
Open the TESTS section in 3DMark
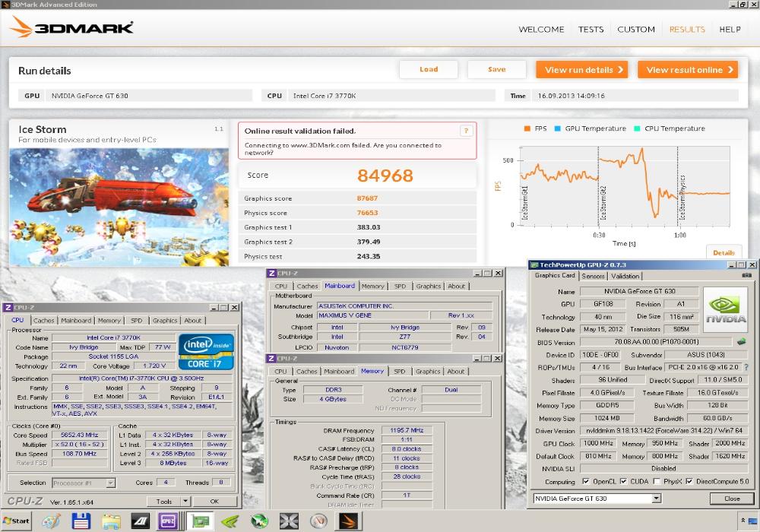pyautogui.click(x=591, y=30)
